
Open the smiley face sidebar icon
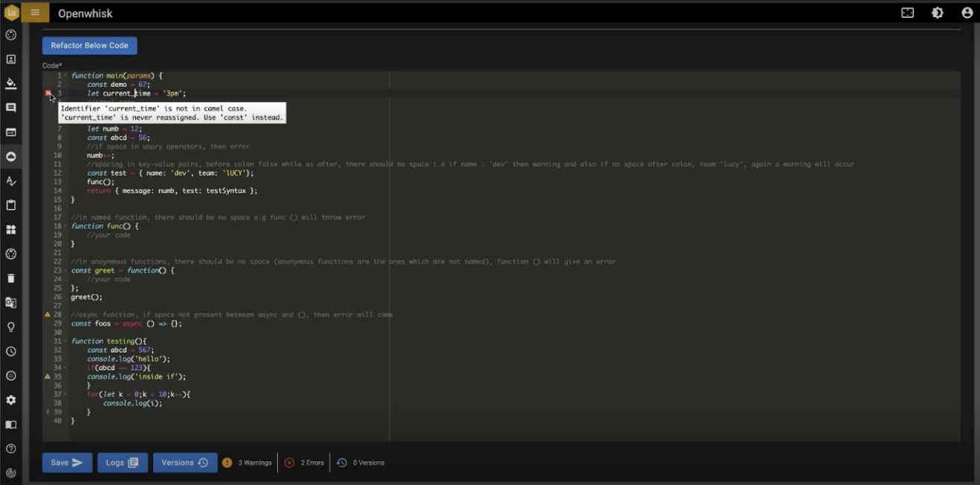pyautogui.click(x=11, y=376)
